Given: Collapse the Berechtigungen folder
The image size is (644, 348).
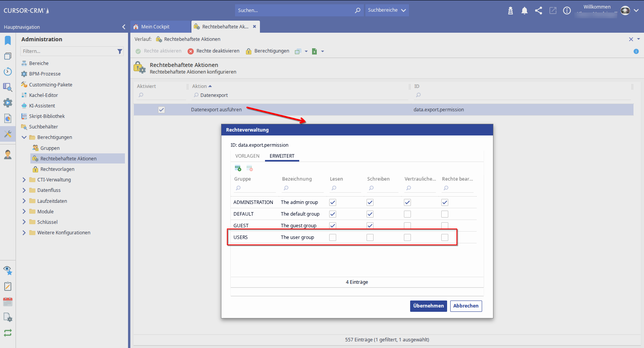Looking at the screenshot, I should click(x=24, y=137).
